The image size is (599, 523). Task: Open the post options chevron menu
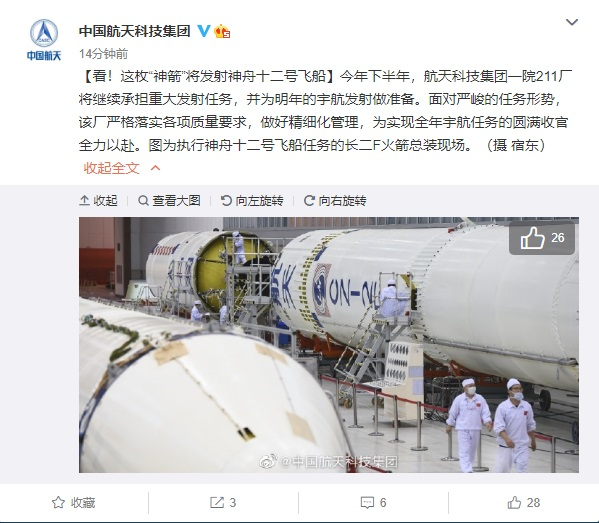571,22
